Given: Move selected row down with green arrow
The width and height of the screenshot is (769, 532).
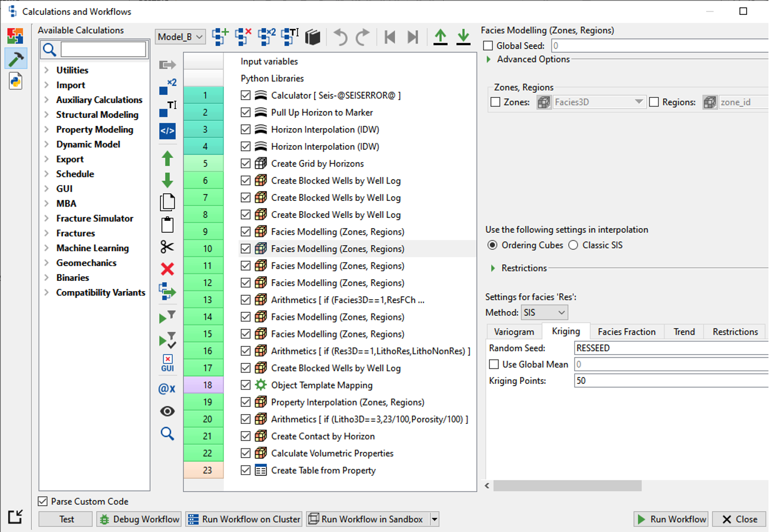Looking at the screenshot, I should click(x=167, y=181).
